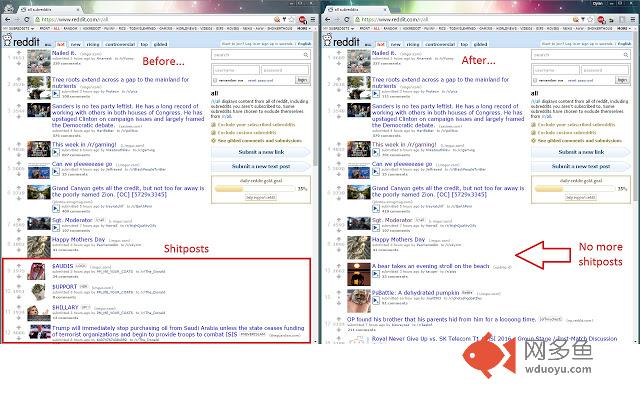Click 'login' button in After window
The image size is (640, 400).
pyautogui.click(x=622, y=80)
